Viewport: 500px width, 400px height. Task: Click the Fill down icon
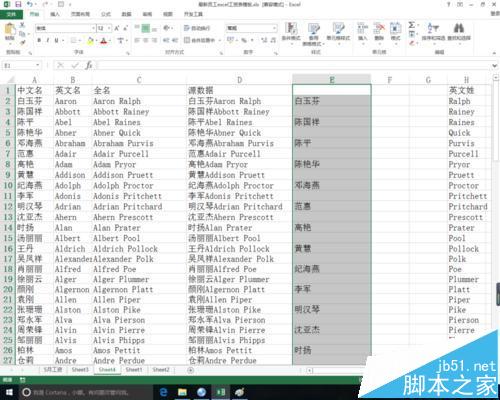(412, 34)
